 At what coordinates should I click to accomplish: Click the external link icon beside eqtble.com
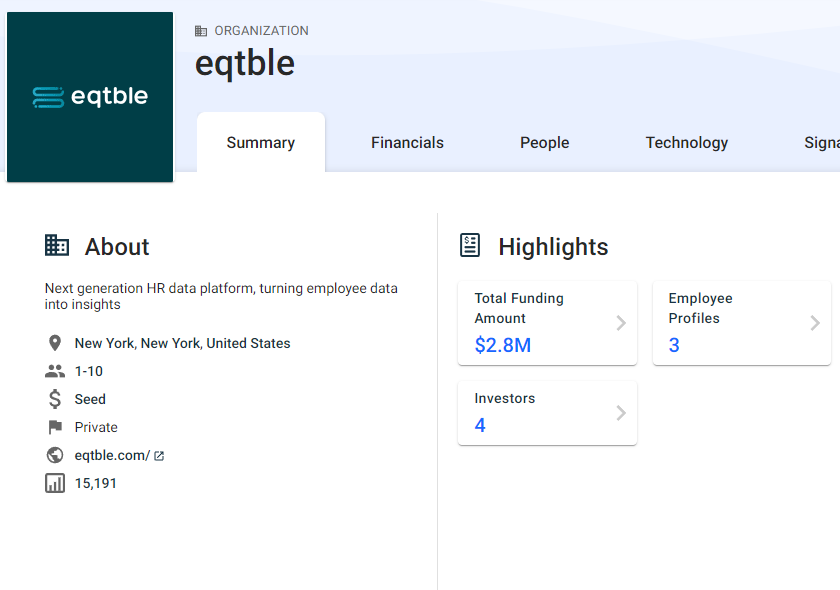[x=159, y=456]
